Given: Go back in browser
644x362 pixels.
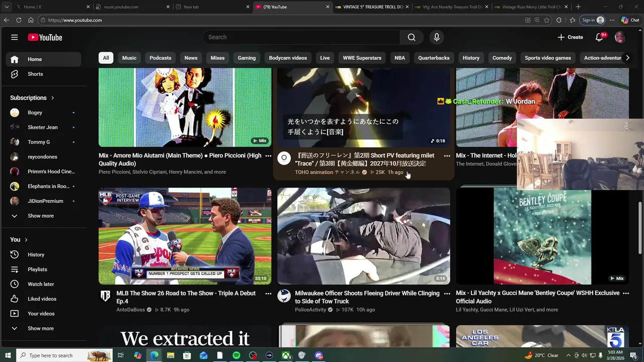Looking at the screenshot, I should click(x=7, y=20).
